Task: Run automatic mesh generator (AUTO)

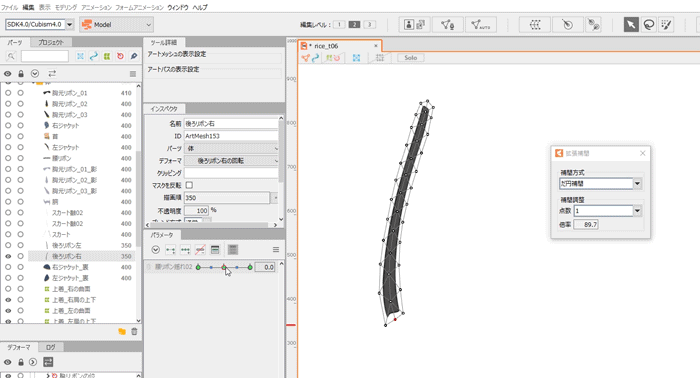Action: [480, 25]
